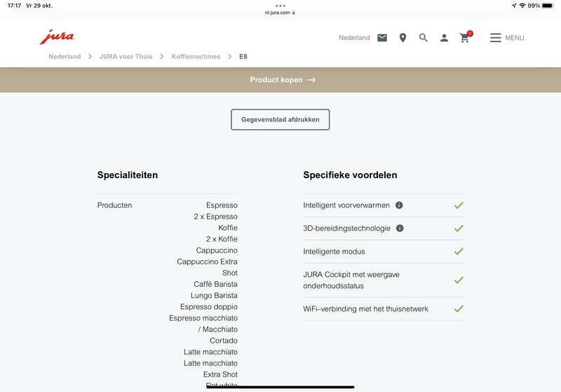The height and width of the screenshot is (392, 561).
Task: Click the JURA logo
Action: (x=57, y=37)
